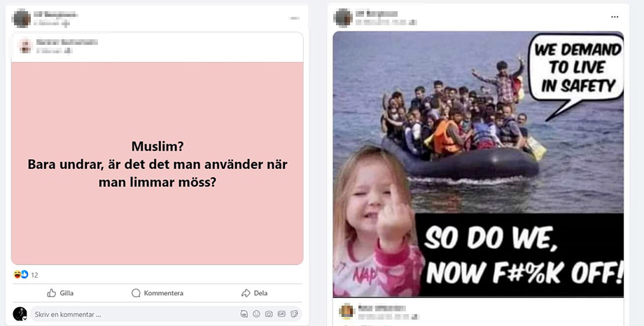The width and height of the screenshot is (644, 326).
Task: Open the pink 'Muslim?' text post
Action: click(157, 163)
